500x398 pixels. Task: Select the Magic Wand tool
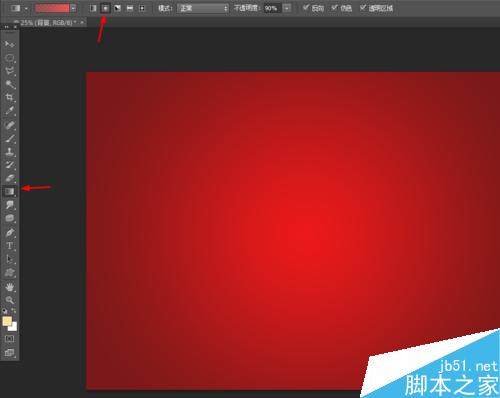pyautogui.click(x=9, y=84)
